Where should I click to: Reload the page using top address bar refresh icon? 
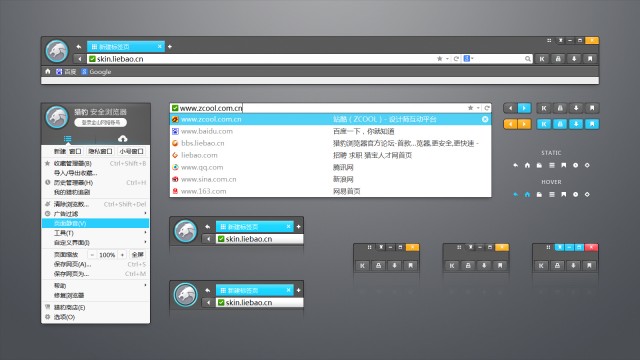[456, 59]
